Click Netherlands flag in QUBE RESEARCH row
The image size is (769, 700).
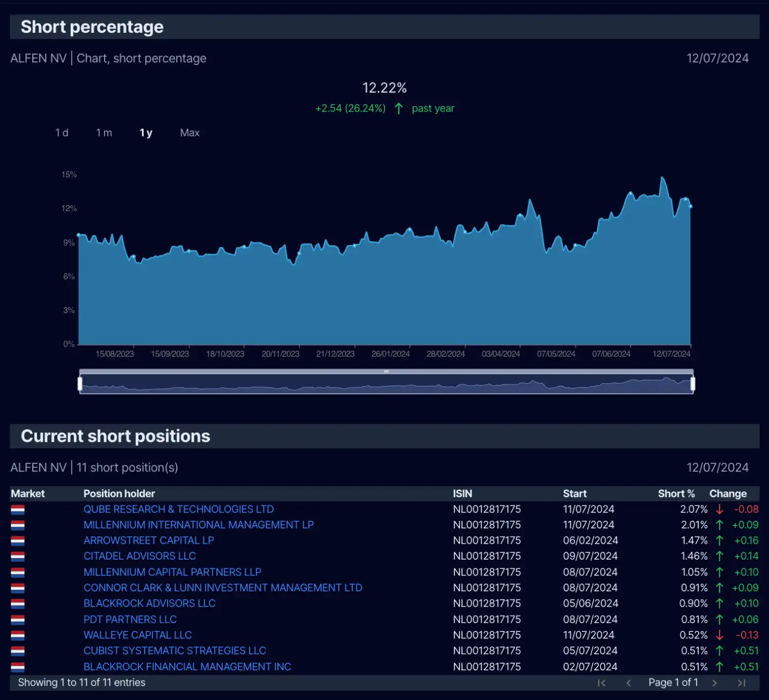[17, 510]
